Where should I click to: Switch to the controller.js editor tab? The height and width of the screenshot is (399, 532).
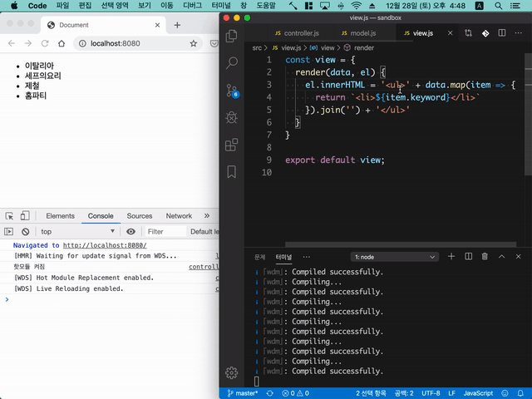coord(301,33)
